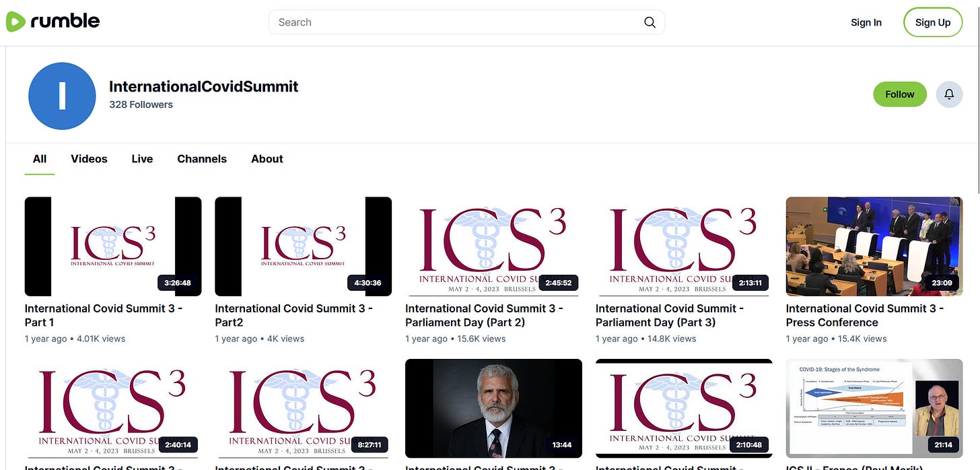Click '1 year ago • 4K views' text
This screenshot has height=470, width=980.
(x=260, y=339)
